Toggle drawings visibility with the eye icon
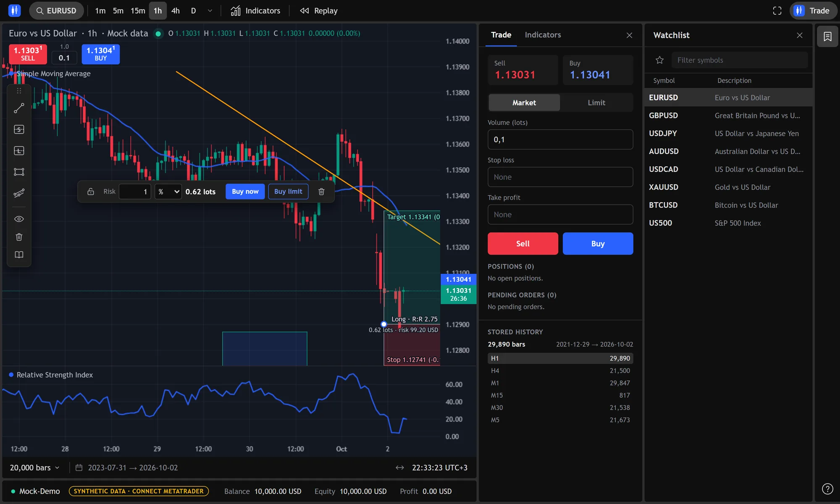This screenshot has height=504, width=840. click(x=19, y=219)
